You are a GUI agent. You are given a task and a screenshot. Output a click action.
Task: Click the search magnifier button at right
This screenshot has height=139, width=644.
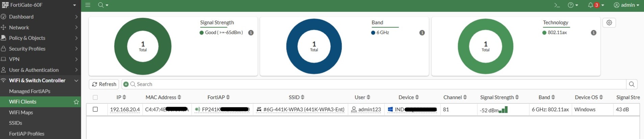click(632, 84)
